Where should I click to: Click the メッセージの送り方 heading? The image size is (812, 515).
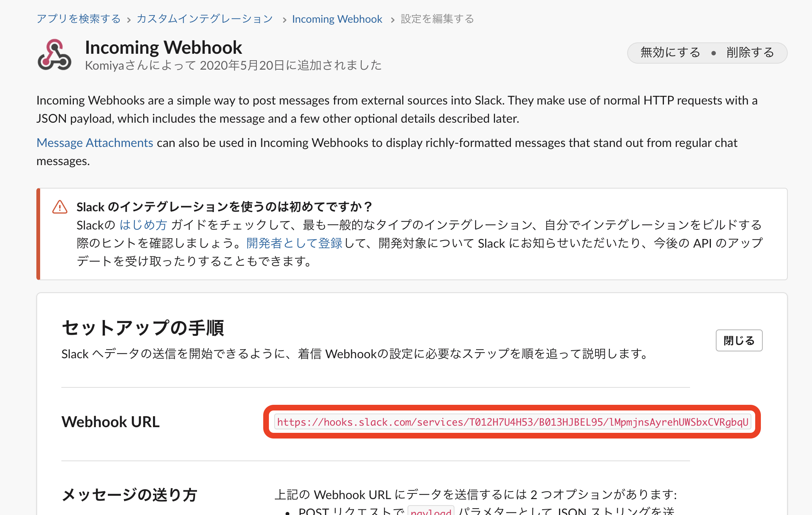(x=130, y=495)
